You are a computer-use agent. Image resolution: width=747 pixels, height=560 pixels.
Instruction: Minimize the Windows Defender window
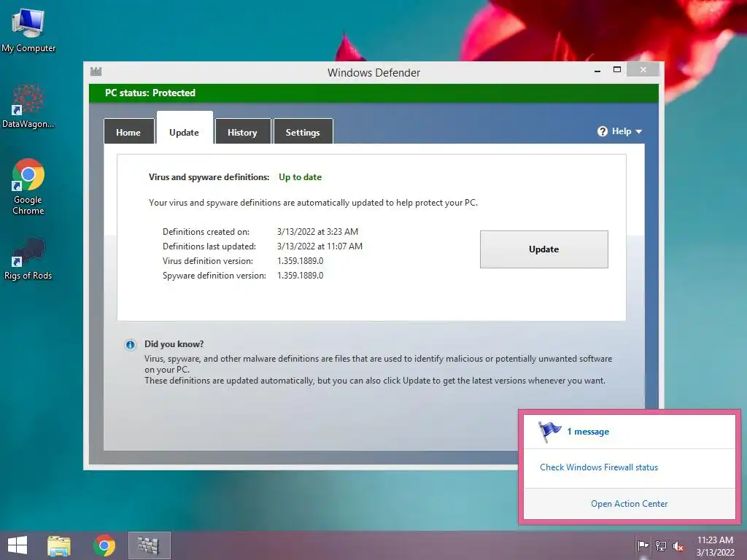tap(597, 71)
